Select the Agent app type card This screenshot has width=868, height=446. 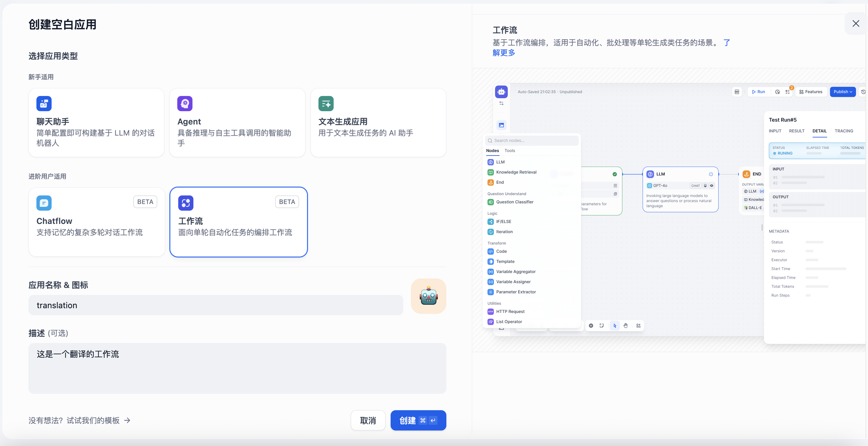[237, 123]
